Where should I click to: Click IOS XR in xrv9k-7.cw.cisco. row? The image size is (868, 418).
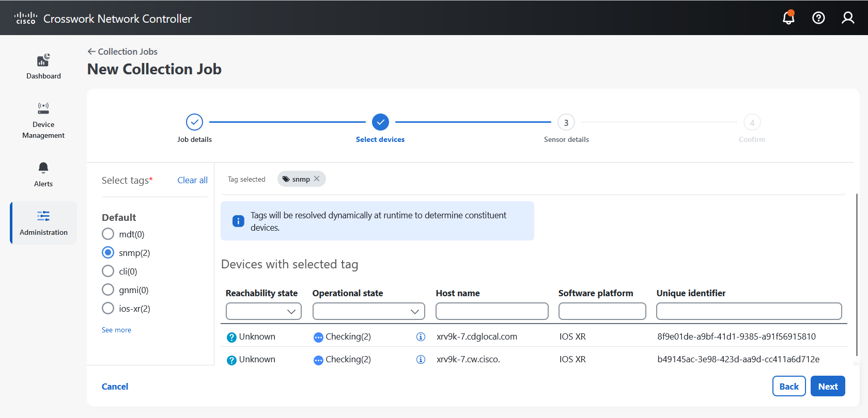click(572, 359)
